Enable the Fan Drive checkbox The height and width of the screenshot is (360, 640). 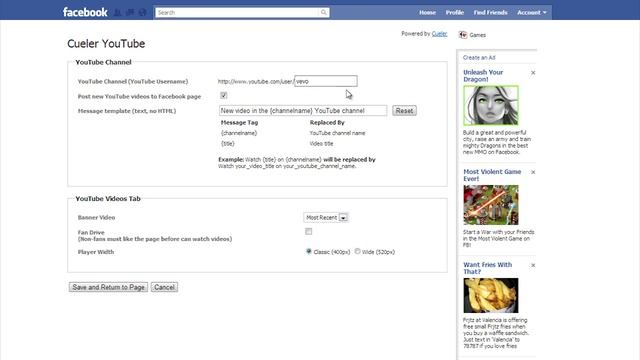tap(308, 231)
